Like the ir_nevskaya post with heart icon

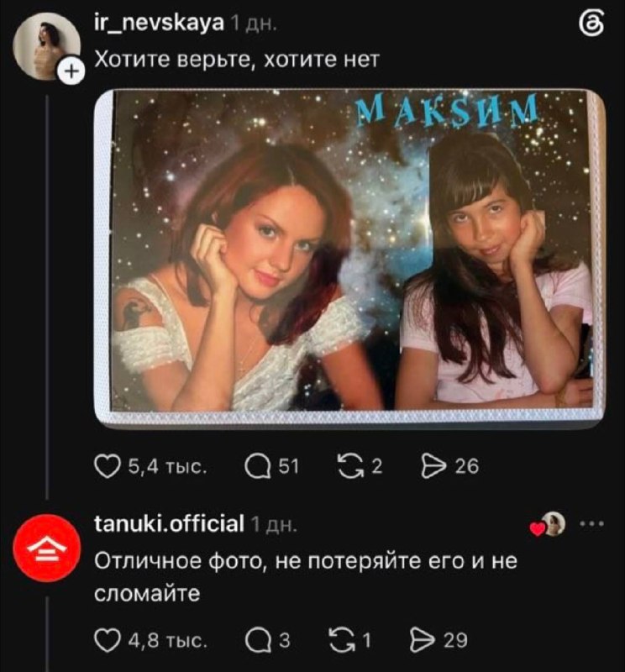108,466
